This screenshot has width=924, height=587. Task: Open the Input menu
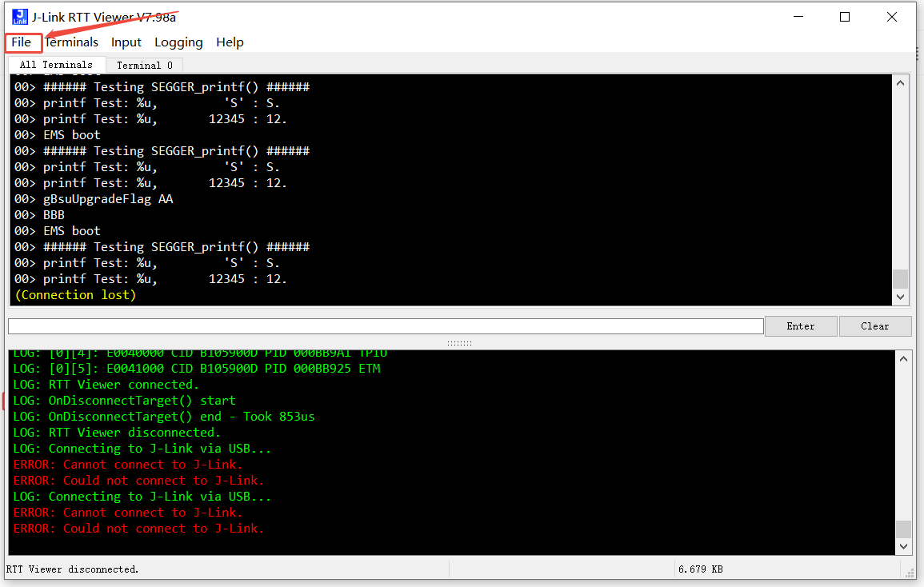[x=126, y=42]
